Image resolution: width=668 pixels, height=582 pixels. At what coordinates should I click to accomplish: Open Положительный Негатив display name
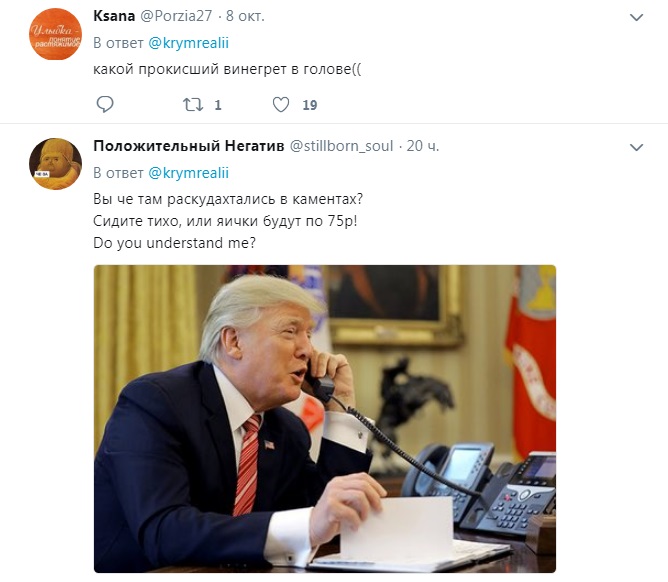click(189, 146)
